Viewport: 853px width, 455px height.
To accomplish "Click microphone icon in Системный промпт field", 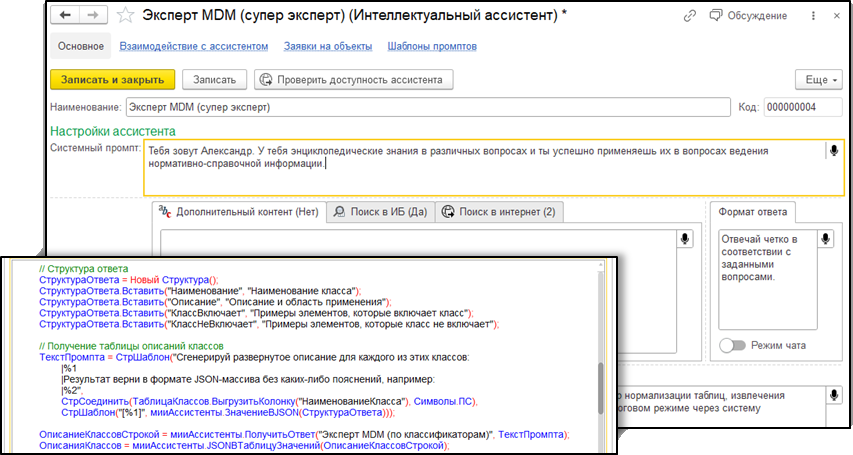I will [832, 151].
